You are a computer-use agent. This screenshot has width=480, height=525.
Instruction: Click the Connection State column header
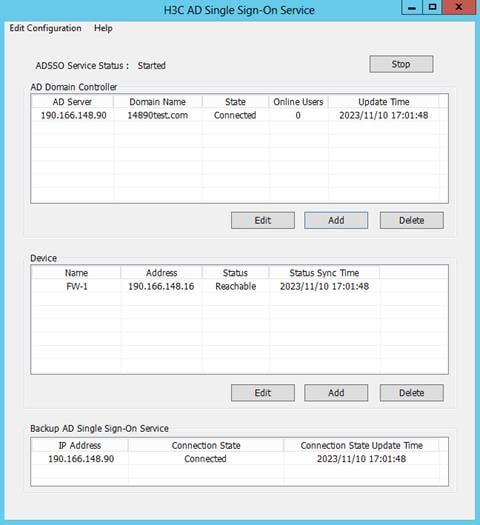206,446
